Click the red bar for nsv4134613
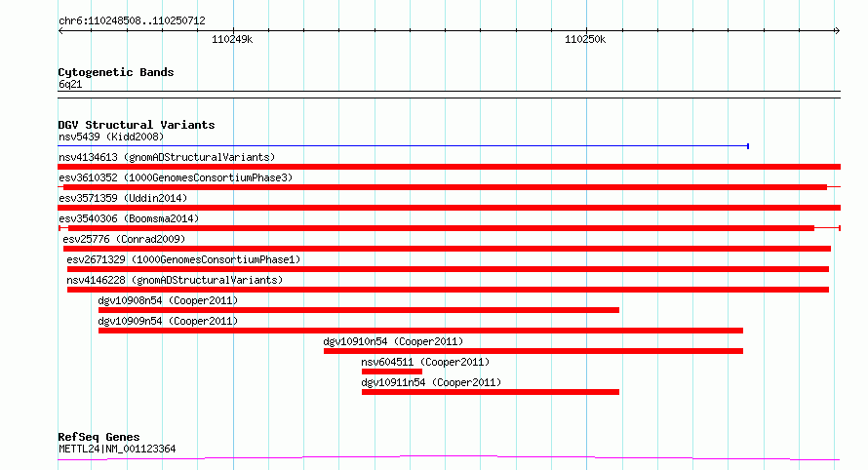Screen dimensions: 868x470 pyautogui.click(x=449, y=167)
